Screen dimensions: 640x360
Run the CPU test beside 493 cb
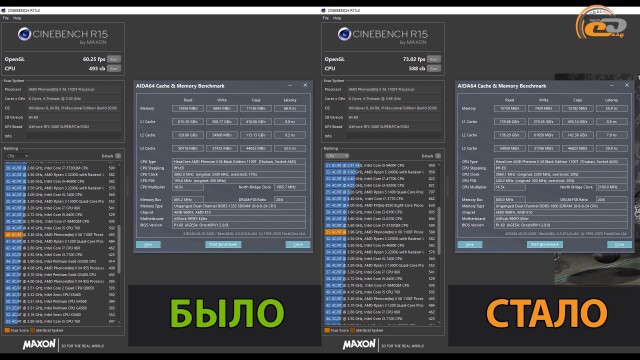(x=114, y=69)
